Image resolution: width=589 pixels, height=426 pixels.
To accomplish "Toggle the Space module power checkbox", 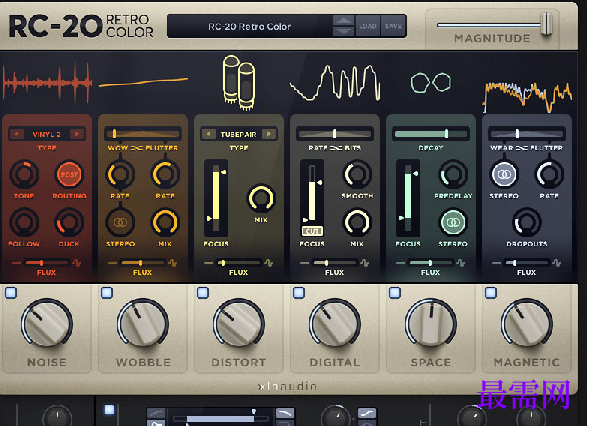I will pyautogui.click(x=395, y=293).
